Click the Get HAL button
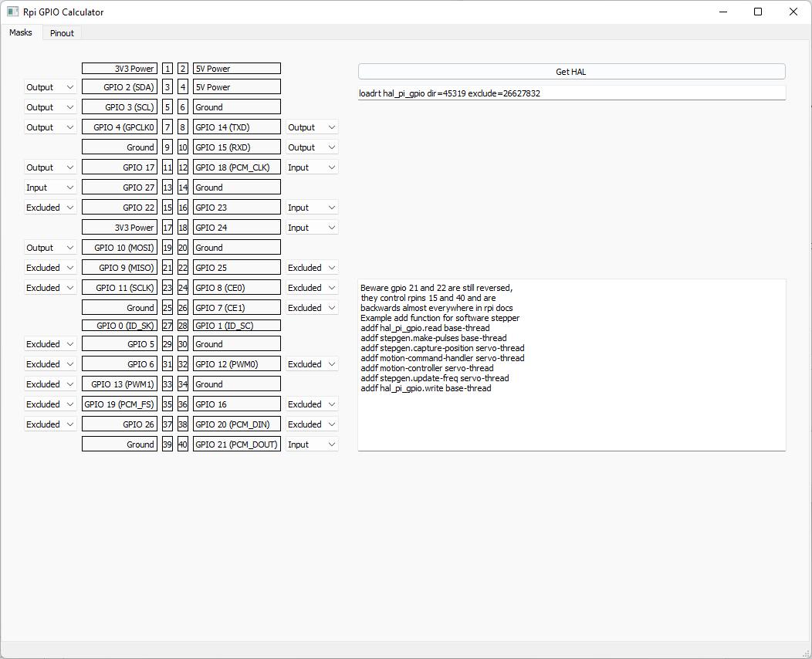812x659 pixels. pyautogui.click(x=571, y=72)
